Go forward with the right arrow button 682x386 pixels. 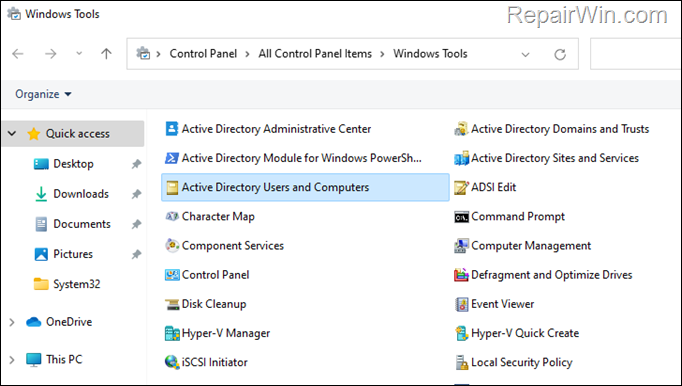point(51,54)
